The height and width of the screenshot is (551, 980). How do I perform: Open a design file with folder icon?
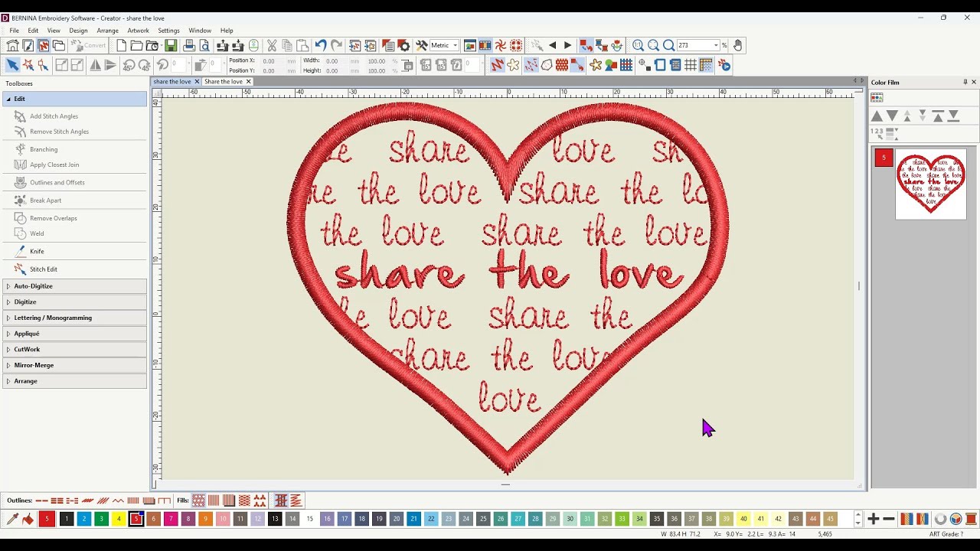[136, 45]
